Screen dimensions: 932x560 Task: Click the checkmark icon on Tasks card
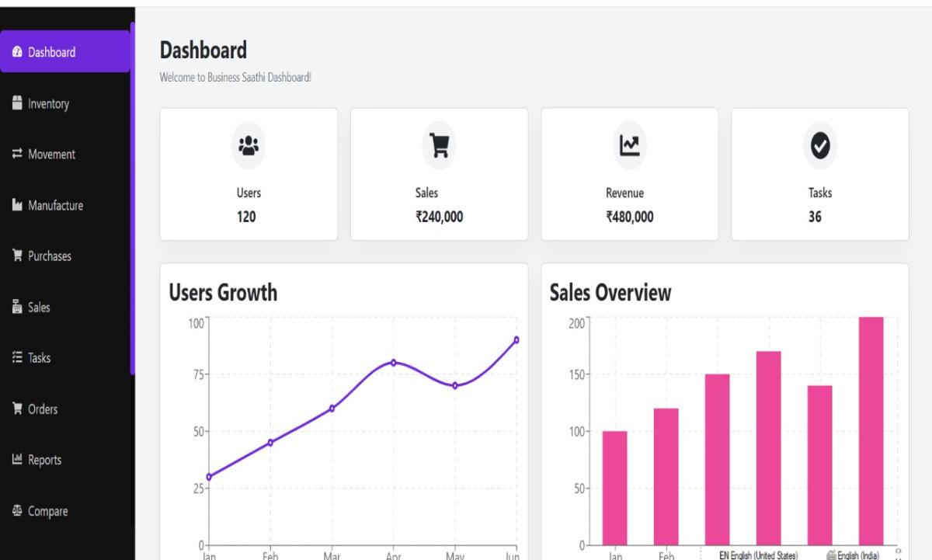click(819, 145)
